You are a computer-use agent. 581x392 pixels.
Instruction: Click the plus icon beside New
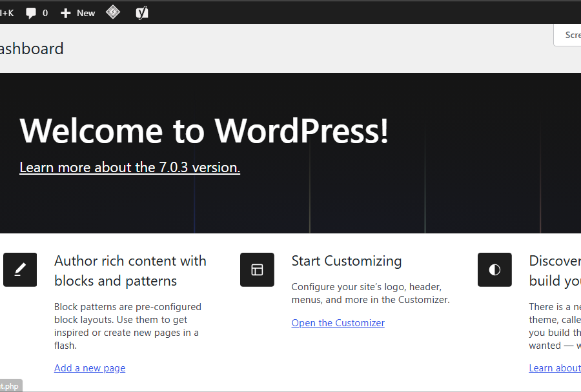[66, 14]
